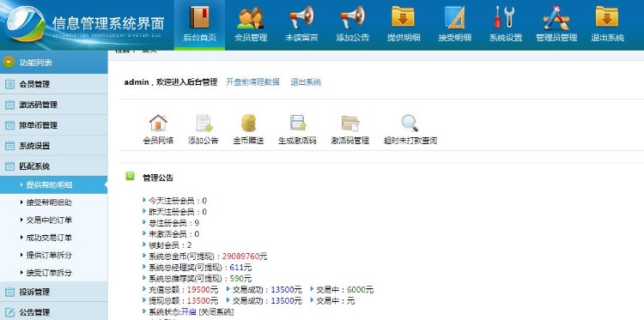The width and height of the screenshot is (644, 320).
Task: Open 系统设置 tools icon in top bar
Action: 505,17
